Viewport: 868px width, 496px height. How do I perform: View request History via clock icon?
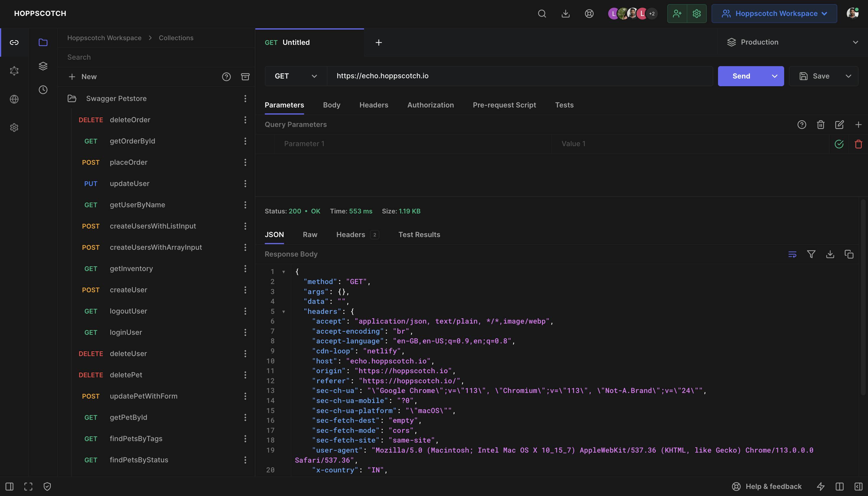tap(43, 89)
